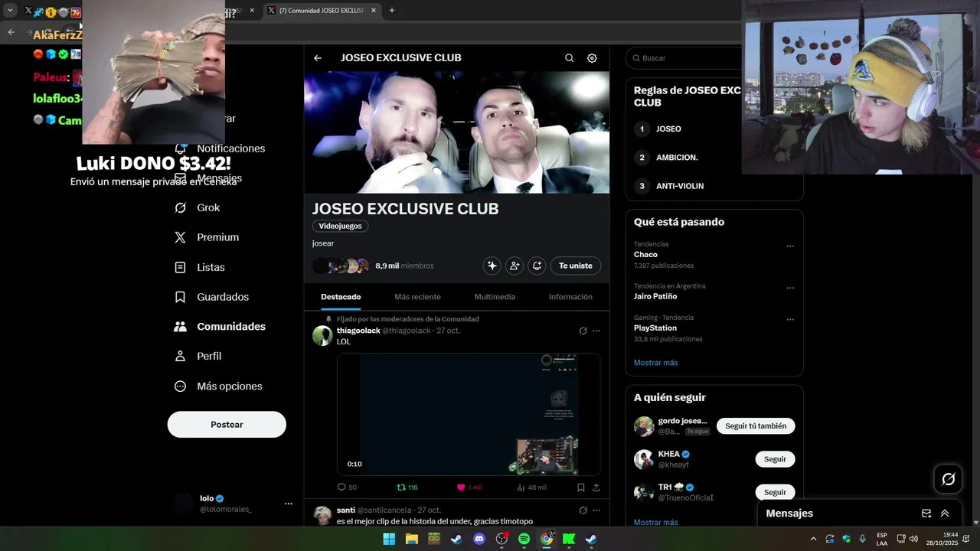Open a new browser tab

pyautogui.click(x=392, y=11)
